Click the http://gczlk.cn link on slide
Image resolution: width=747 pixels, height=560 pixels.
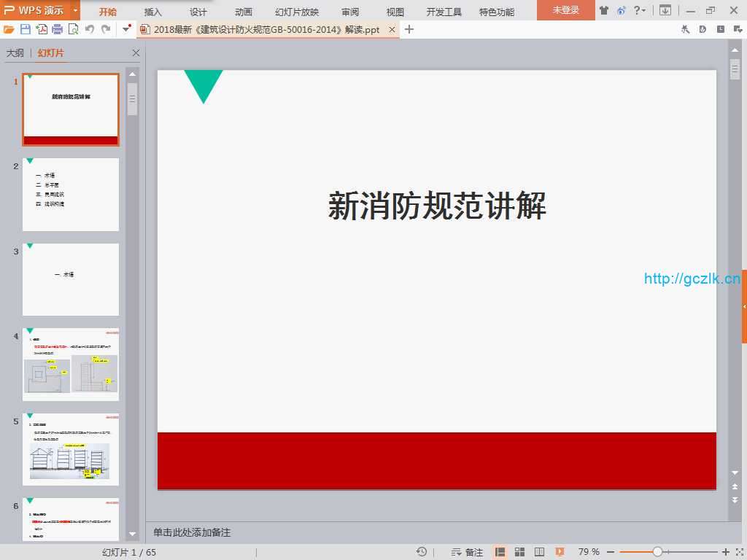coord(692,279)
